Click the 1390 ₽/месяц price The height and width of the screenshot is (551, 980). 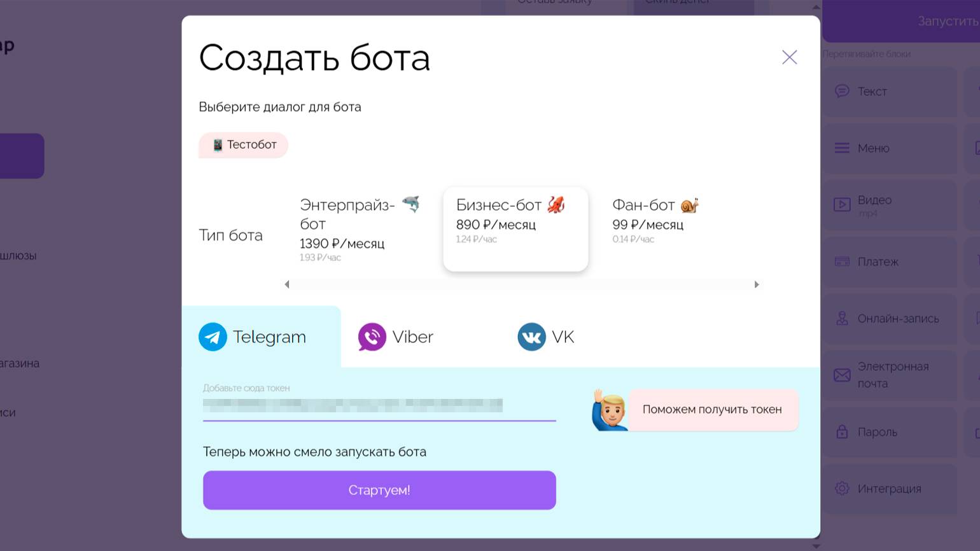pos(342,244)
